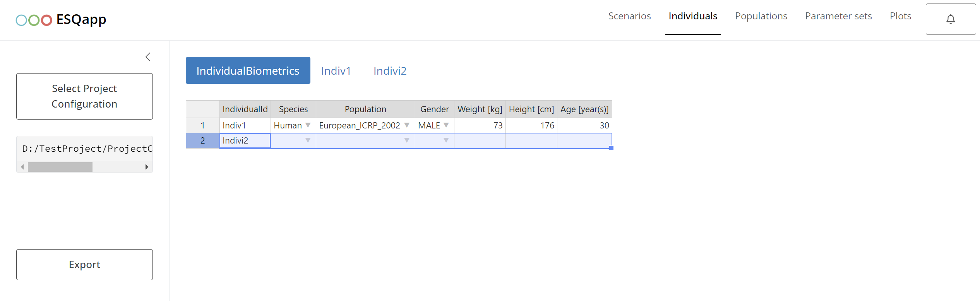Viewport: 980px width, 301px height.
Task: Click the table select-all corner cell
Action: click(x=203, y=109)
